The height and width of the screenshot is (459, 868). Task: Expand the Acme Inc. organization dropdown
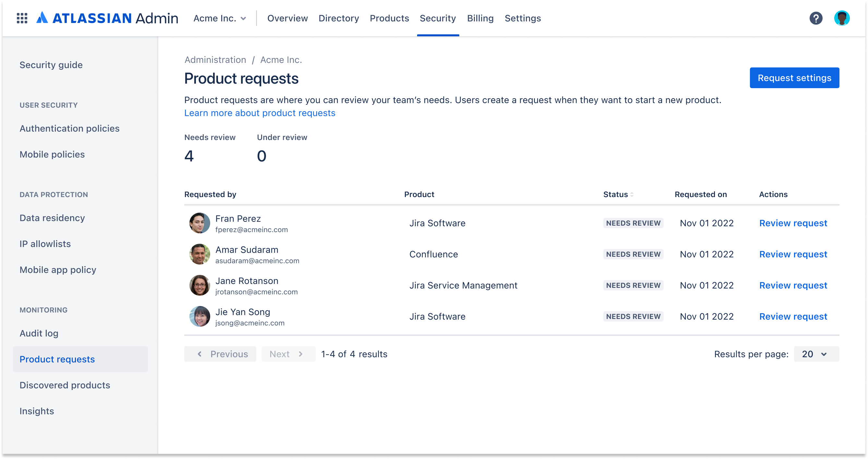tap(220, 18)
